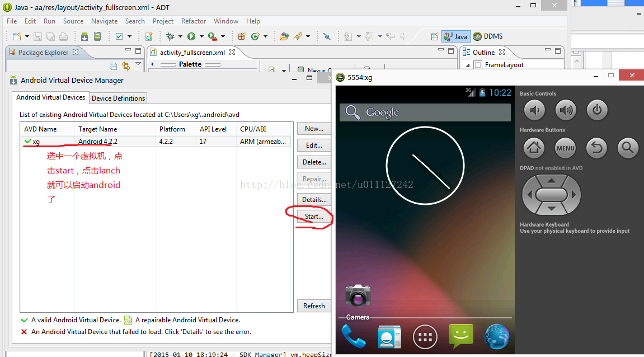Click the emulator power button
Image resolution: width=644 pixels, height=357 pixels.
click(597, 110)
